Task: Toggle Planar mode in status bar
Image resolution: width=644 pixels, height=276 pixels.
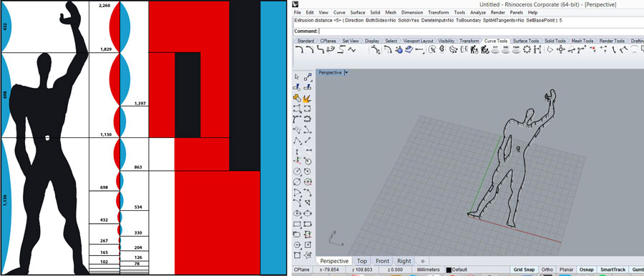Action: [567, 270]
